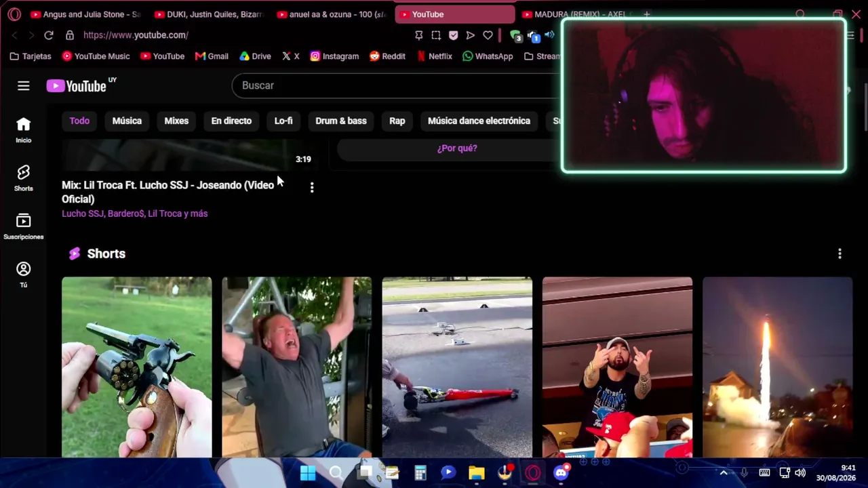Open Mix: Lil Troca Joseando video title
Viewport: 868px width, 488px height.
tap(168, 192)
